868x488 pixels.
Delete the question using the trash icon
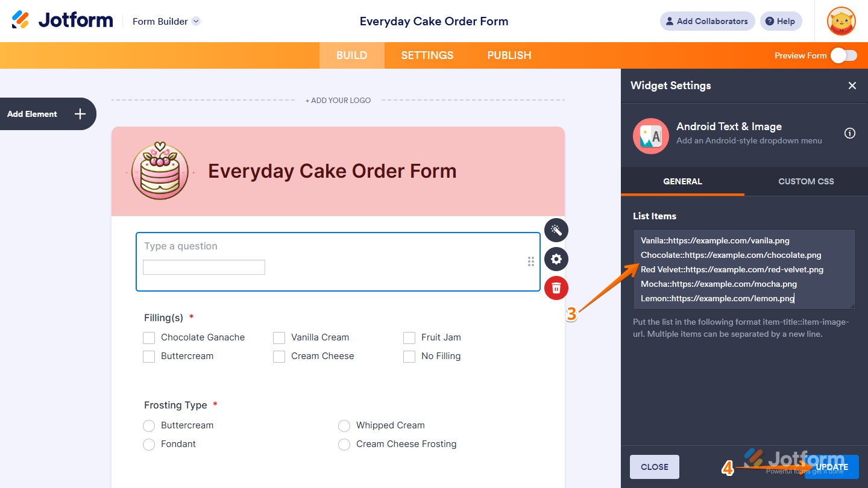tap(556, 288)
